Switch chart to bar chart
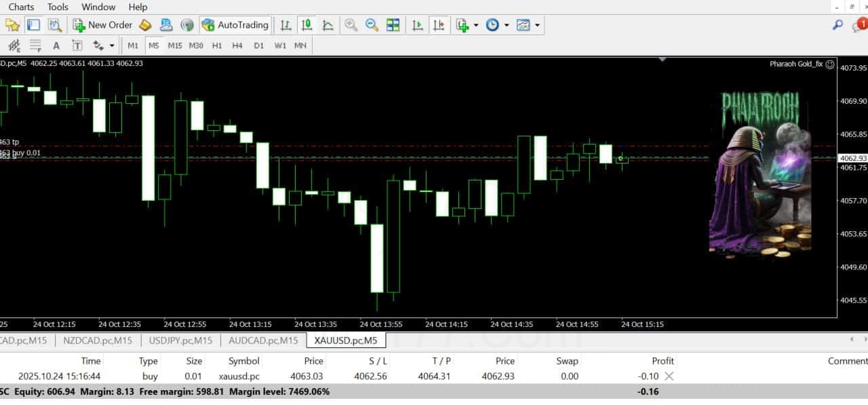 click(x=286, y=25)
